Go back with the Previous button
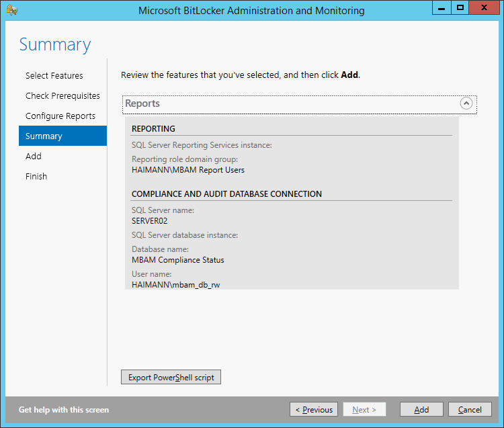This screenshot has height=428, width=504. coord(314,409)
